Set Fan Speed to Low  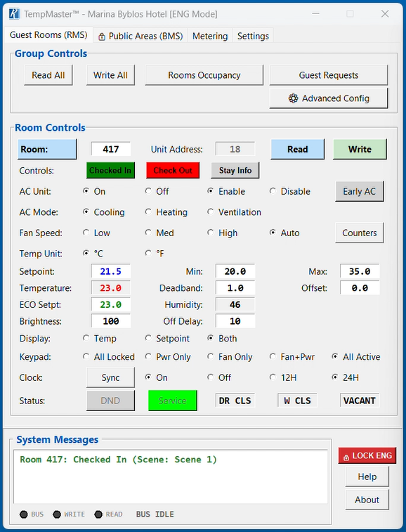click(x=97, y=233)
